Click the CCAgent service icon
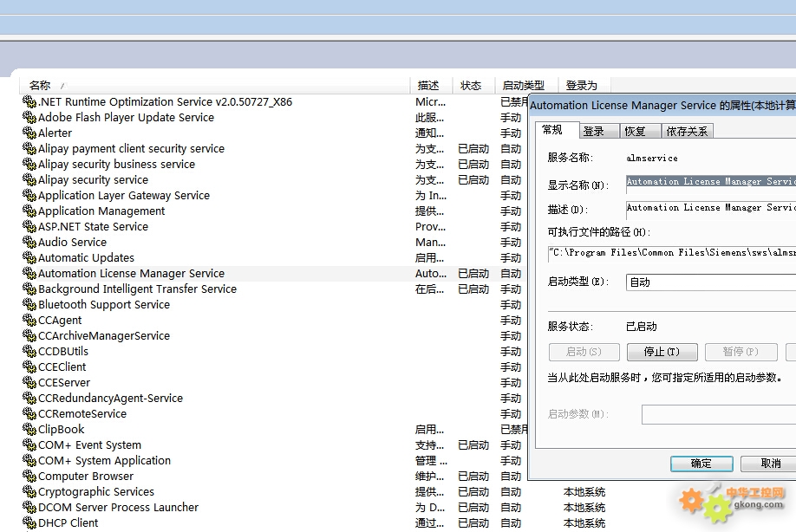Image resolution: width=796 pixels, height=532 pixels. pyautogui.click(x=29, y=320)
